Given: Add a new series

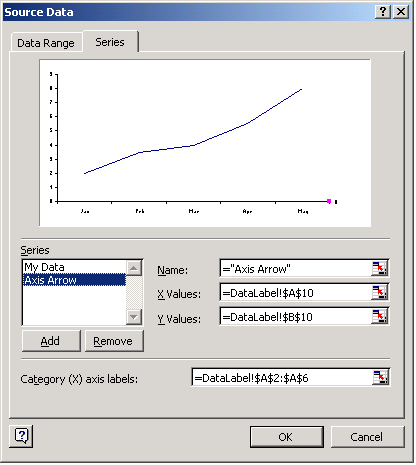Looking at the screenshot, I should [x=51, y=341].
